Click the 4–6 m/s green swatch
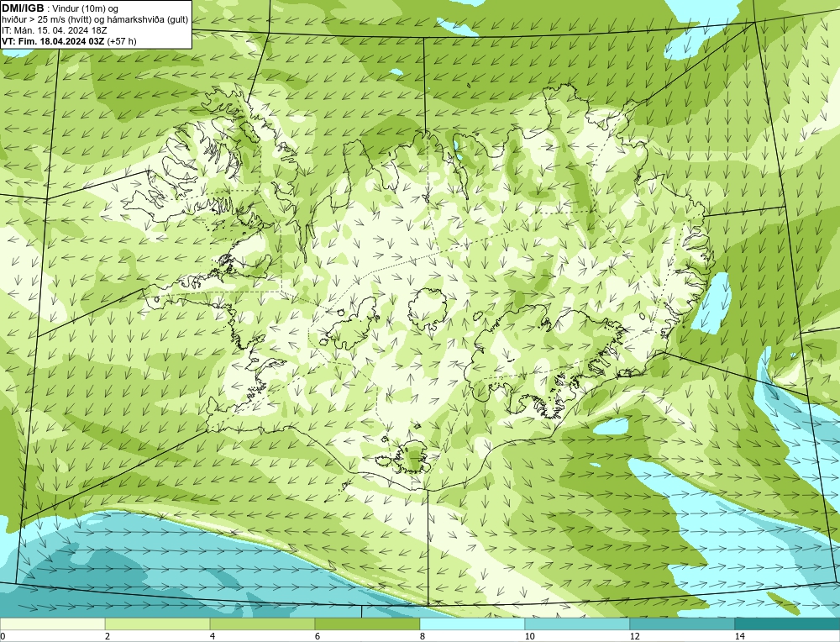The image size is (840, 642). (x=262, y=624)
